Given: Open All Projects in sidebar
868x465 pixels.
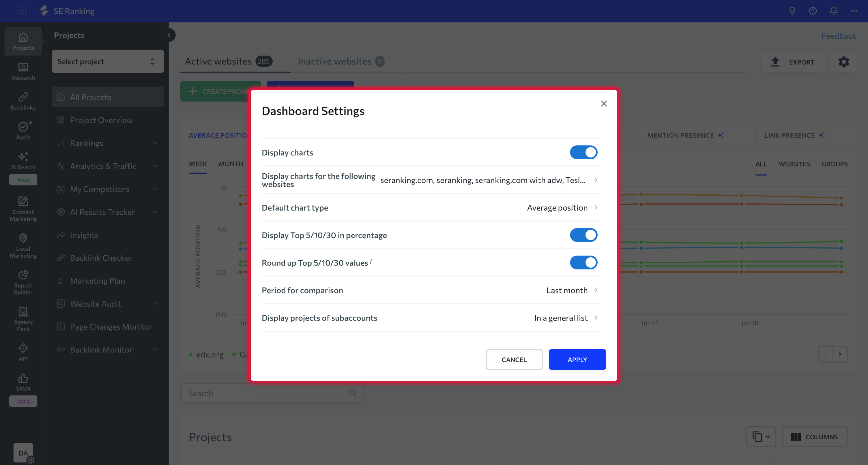Looking at the screenshot, I should coord(108,97).
